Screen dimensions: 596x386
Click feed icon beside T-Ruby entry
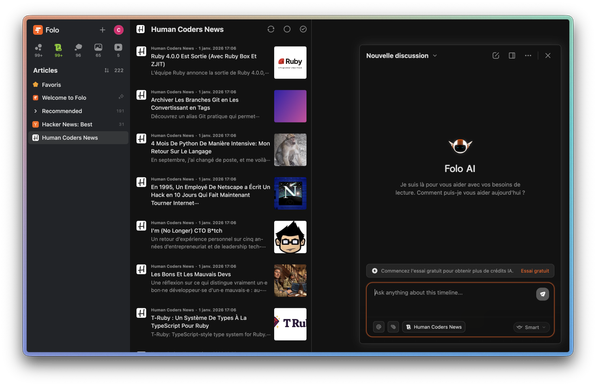(141, 313)
